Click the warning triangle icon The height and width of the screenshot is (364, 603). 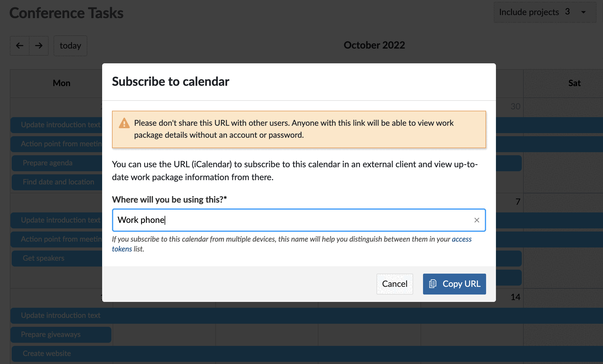pyautogui.click(x=124, y=123)
